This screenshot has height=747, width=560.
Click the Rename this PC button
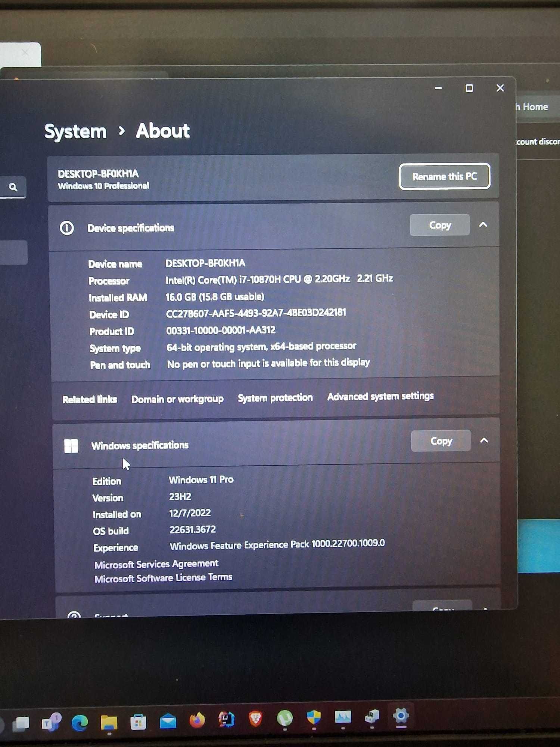[x=445, y=176]
